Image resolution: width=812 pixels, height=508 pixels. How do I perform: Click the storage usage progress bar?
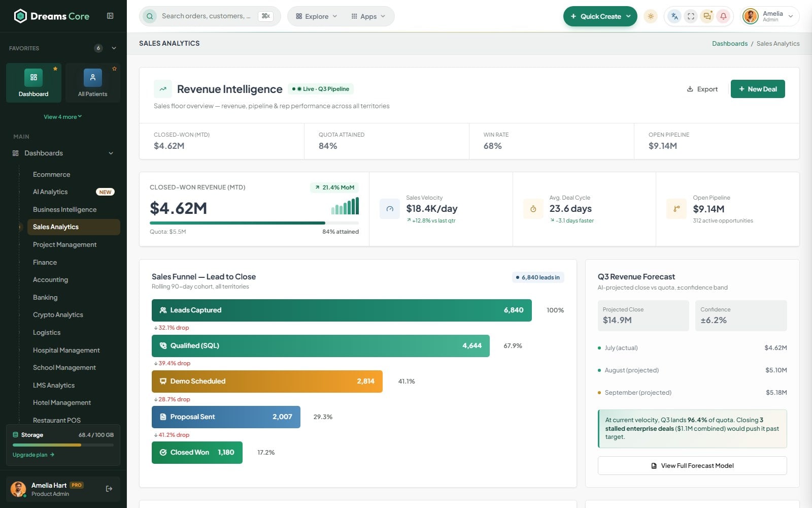[63, 445]
